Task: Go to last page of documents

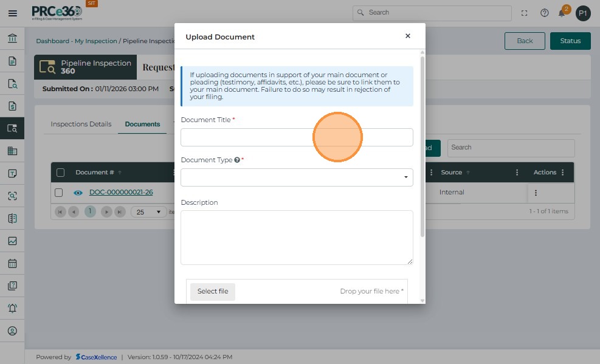Action: click(x=120, y=212)
